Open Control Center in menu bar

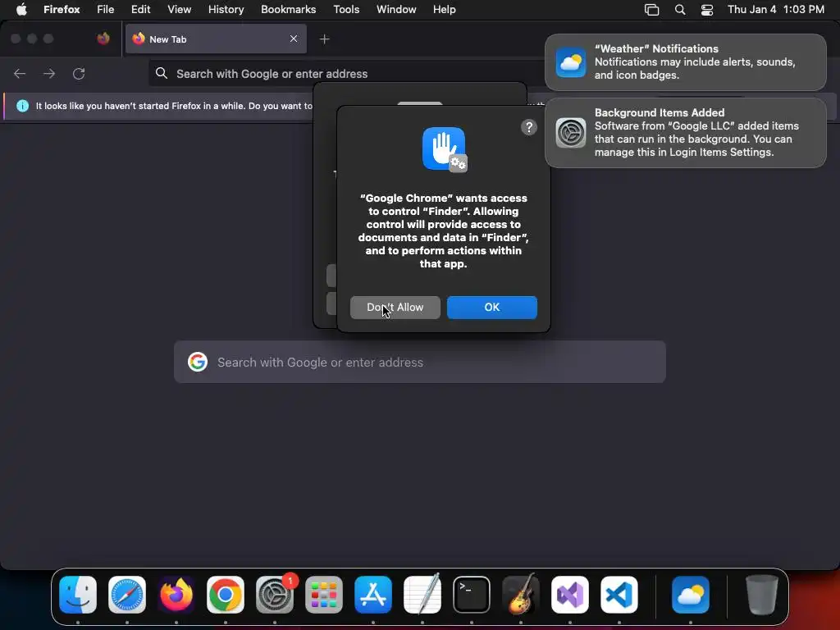coord(707,9)
